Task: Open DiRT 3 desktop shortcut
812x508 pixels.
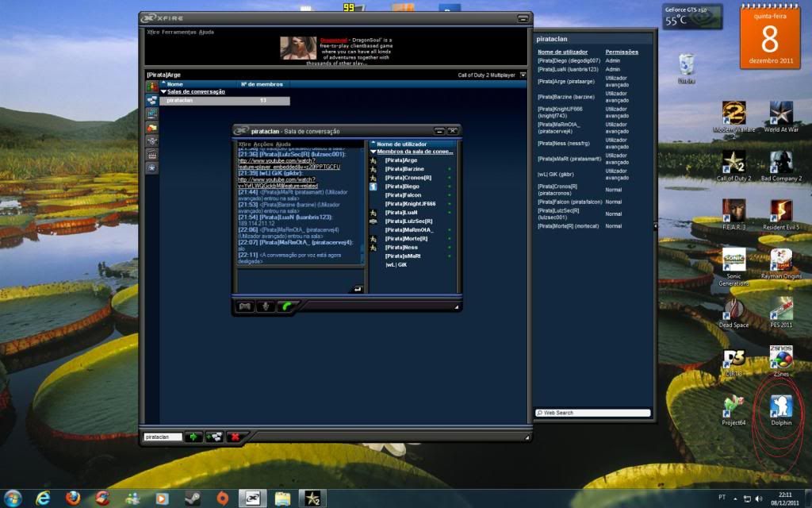Action: (733, 361)
